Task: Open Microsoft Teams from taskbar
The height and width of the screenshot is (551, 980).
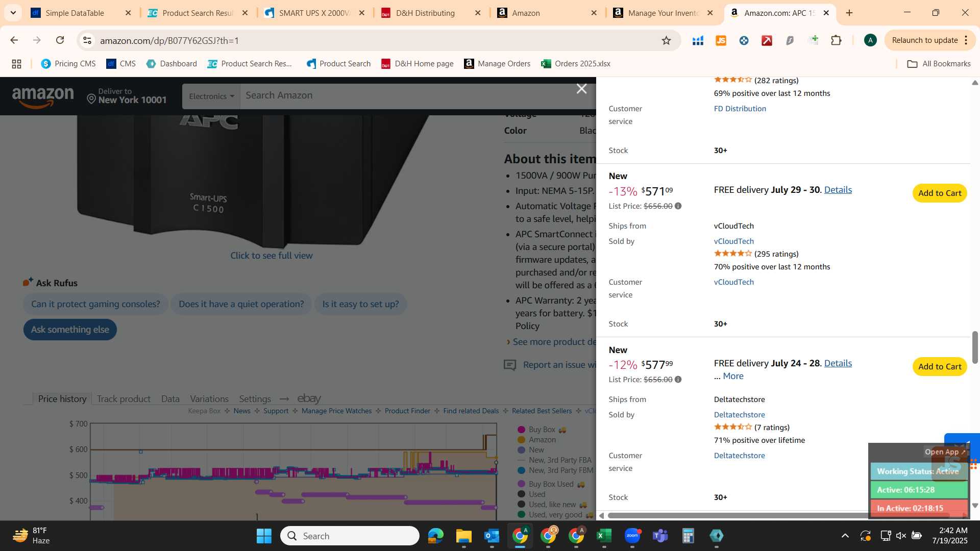Action: pos(660,536)
